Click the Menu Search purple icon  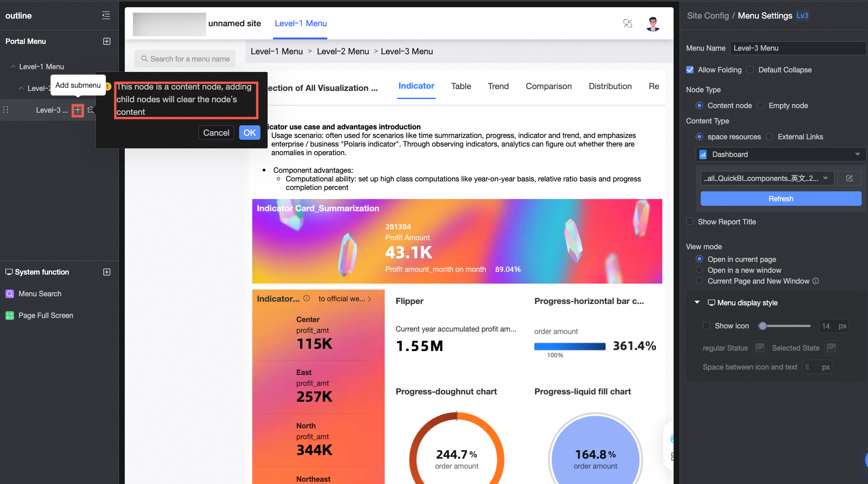pyautogui.click(x=9, y=294)
